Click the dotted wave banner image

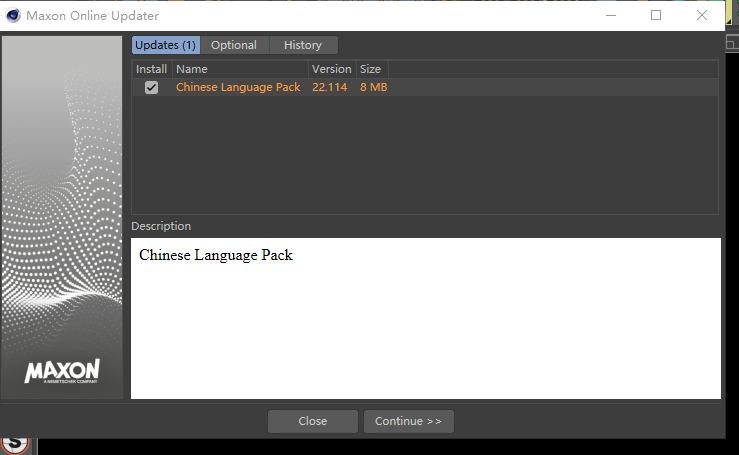[x=62, y=200]
